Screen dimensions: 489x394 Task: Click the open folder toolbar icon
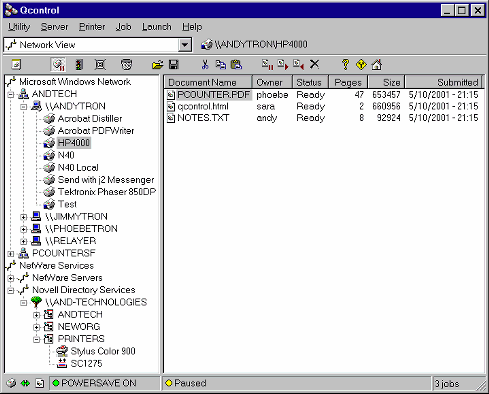pyautogui.click(x=158, y=65)
